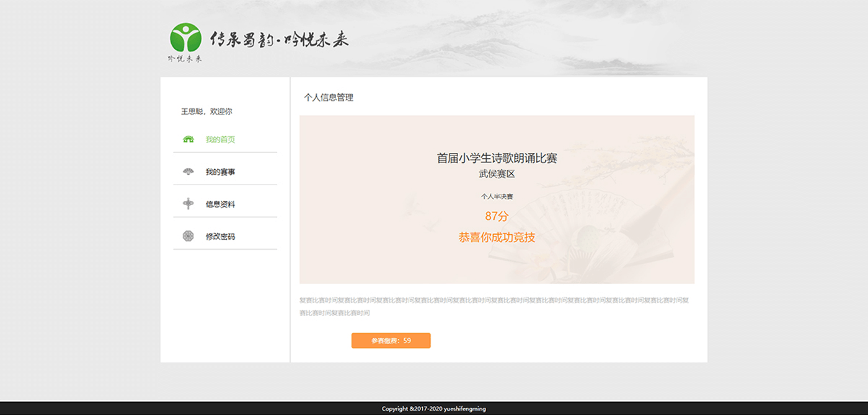This screenshot has height=415, width=868.
Task: Click the round icon beside 修改密码
Action: (x=188, y=236)
